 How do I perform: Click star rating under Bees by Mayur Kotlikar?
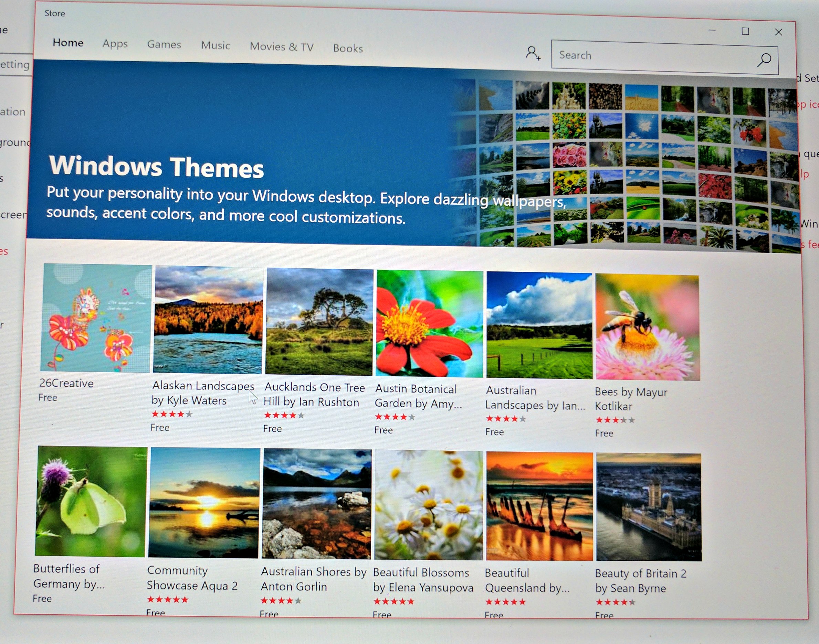[x=615, y=420]
